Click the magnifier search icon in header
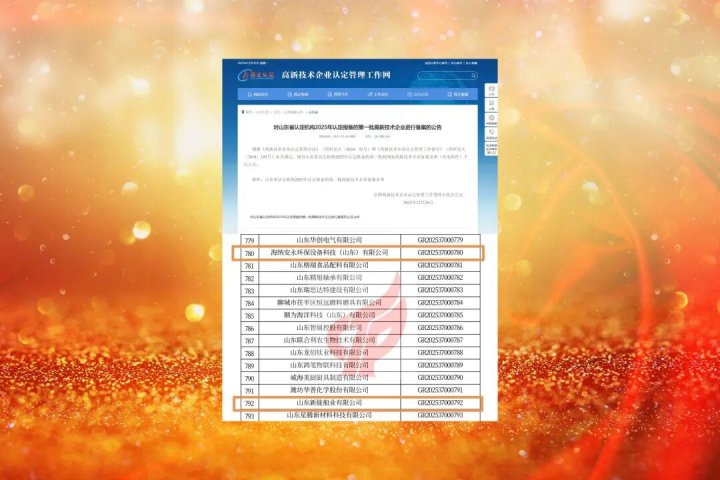 click(473, 75)
